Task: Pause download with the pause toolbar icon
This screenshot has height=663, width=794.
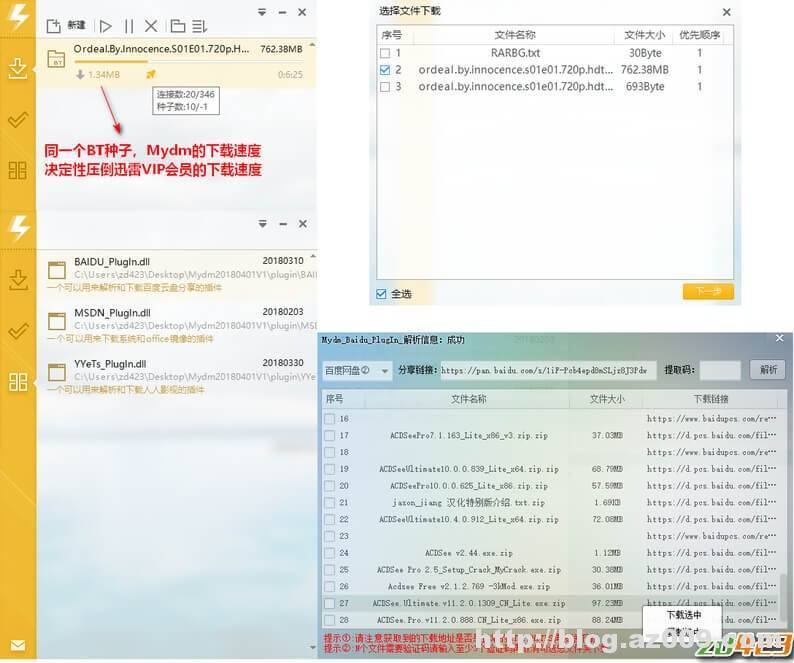Action: coord(129,26)
